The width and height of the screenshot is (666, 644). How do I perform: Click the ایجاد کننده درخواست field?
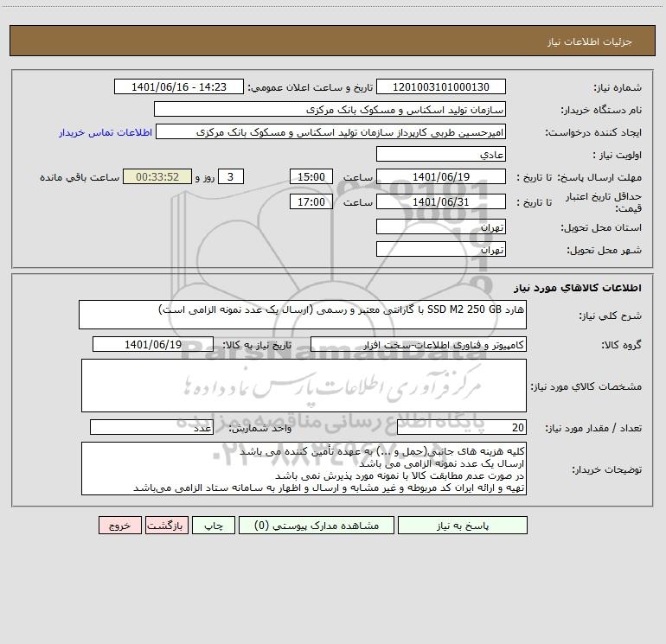click(x=331, y=131)
